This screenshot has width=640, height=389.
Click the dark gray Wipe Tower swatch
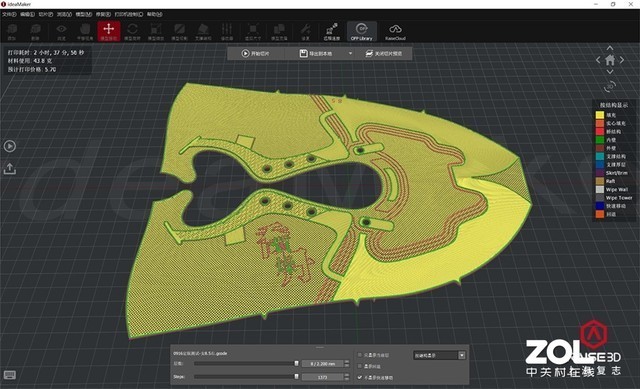(600, 198)
